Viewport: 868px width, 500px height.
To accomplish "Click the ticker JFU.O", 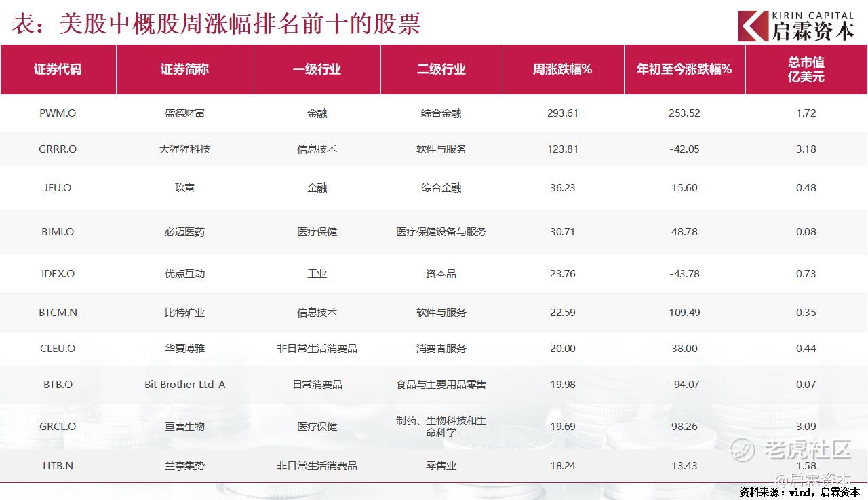I will coord(58,187).
